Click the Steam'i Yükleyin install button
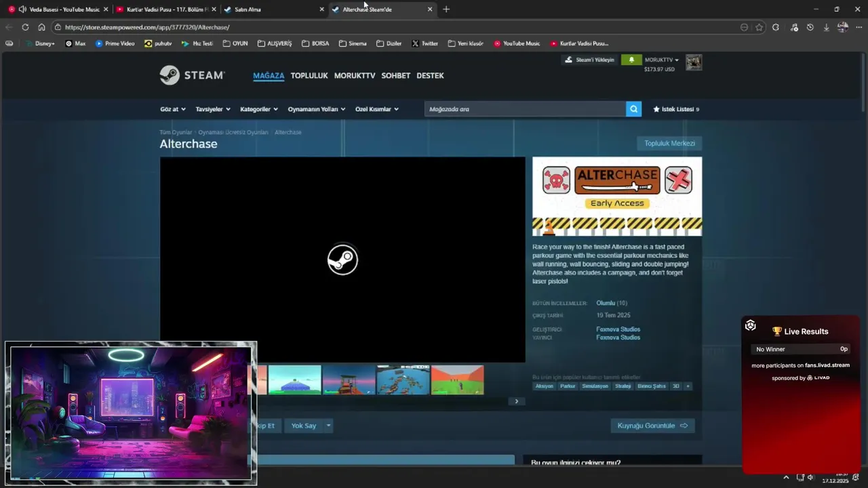The width and height of the screenshot is (868, 488). (590, 60)
